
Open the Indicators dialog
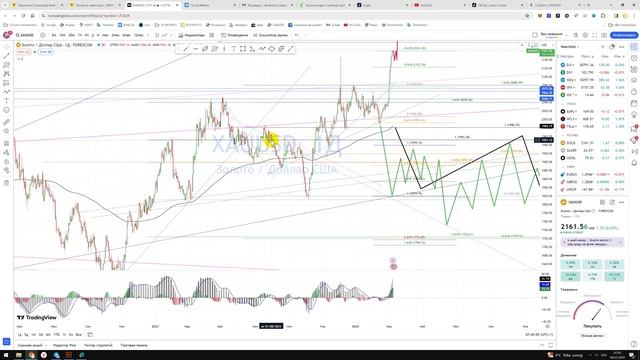click(x=191, y=35)
